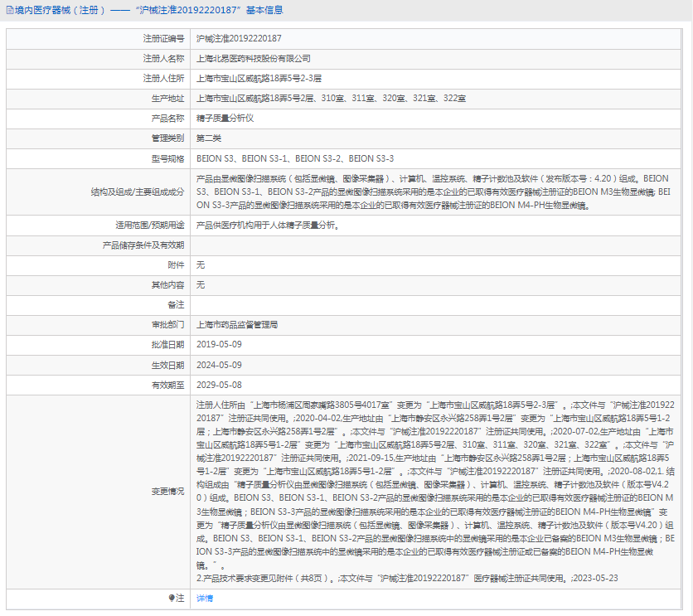Click the document icon beside 境内医疗器械 title
Image resolution: width=693 pixels, height=616 pixels.
click(10, 10)
